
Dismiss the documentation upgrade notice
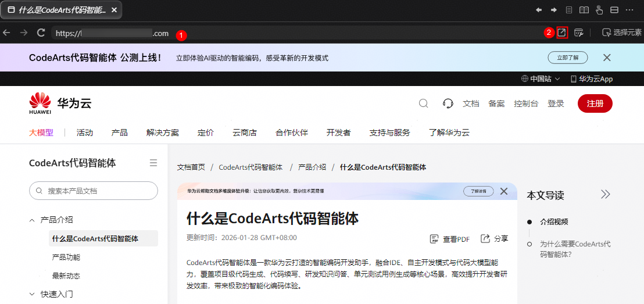pyautogui.click(x=504, y=191)
